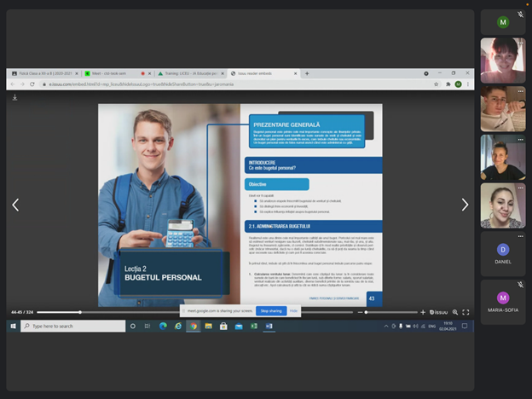The height and width of the screenshot is (399, 532).
Task: Click the Issuu logo in the reader bar
Action: point(438,312)
